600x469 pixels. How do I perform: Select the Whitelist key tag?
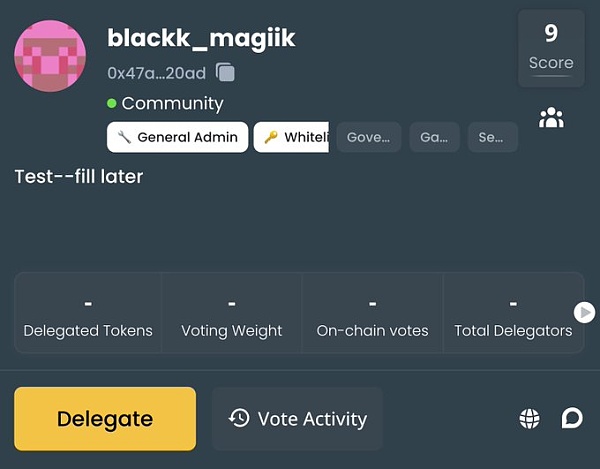[292, 137]
